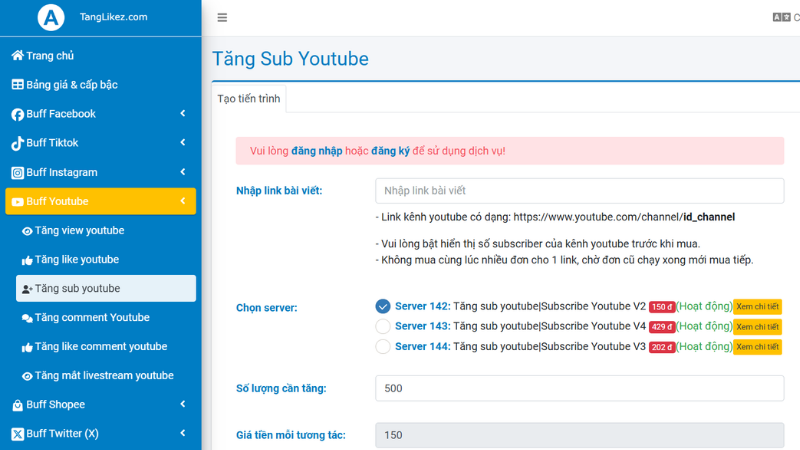Click the Giá tiền mỗi tương tác field
The image size is (800, 450).
[x=580, y=435]
